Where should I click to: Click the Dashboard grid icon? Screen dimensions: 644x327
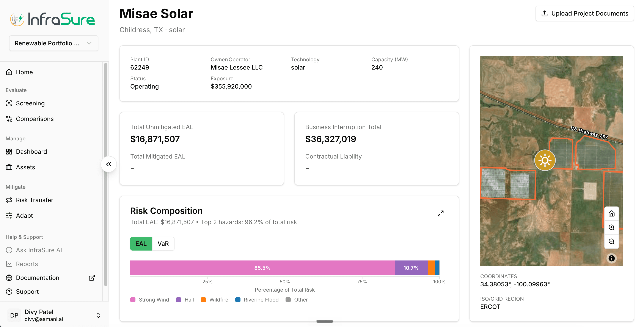pos(9,151)
